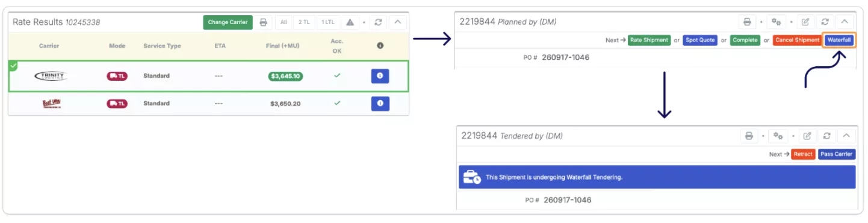
Task: Click the Complete button
Action: [745, 40]
